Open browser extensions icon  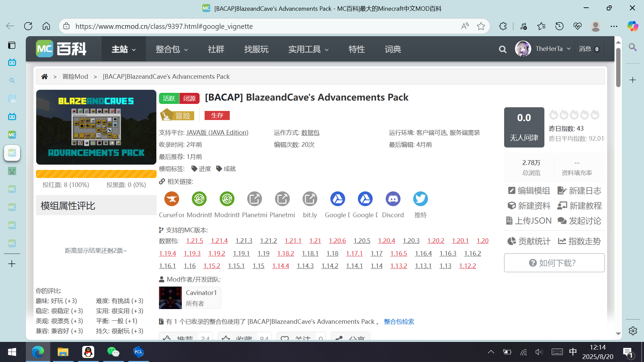click(x=503, y=26)
